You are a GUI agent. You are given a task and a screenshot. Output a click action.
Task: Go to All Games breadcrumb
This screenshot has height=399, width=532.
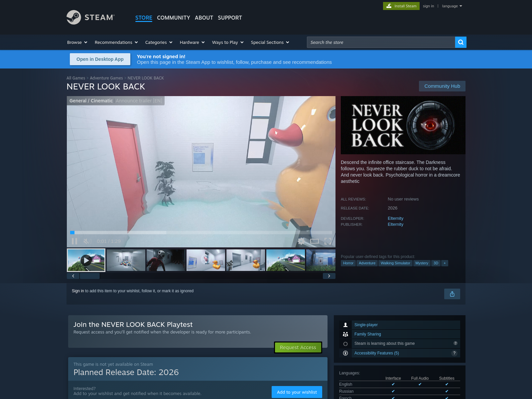(x=76, y=78)
